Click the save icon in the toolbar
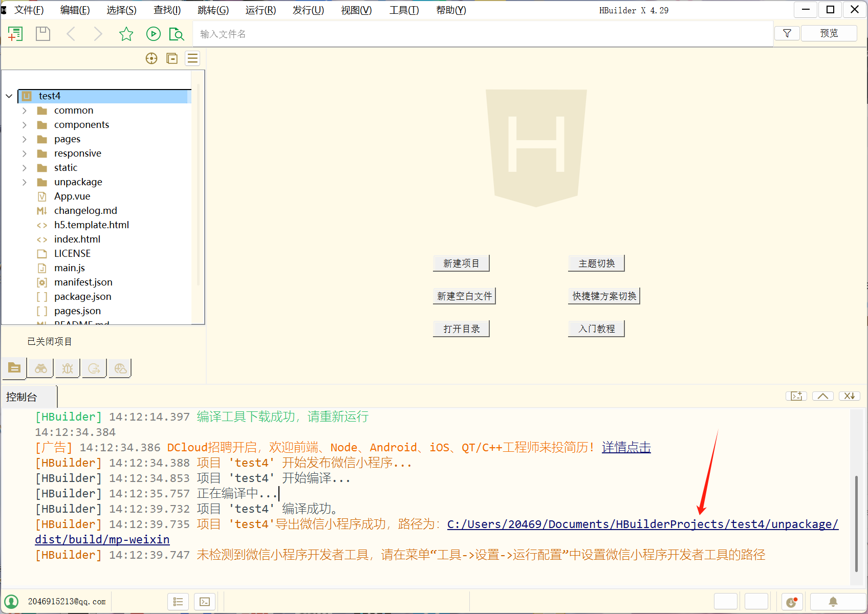868x614 pixels. coord(43,34)
